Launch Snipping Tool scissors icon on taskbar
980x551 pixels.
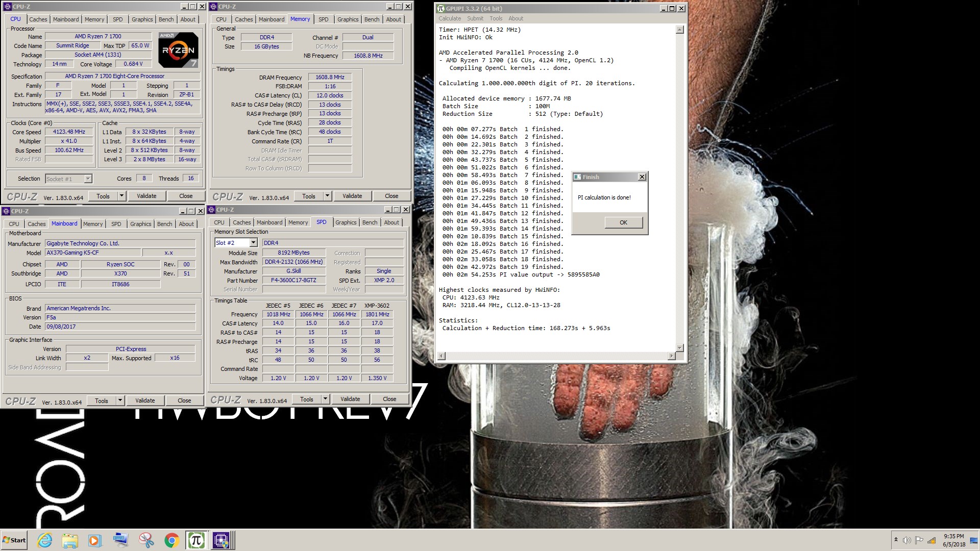pyautogui.click(x=146, y=540)
